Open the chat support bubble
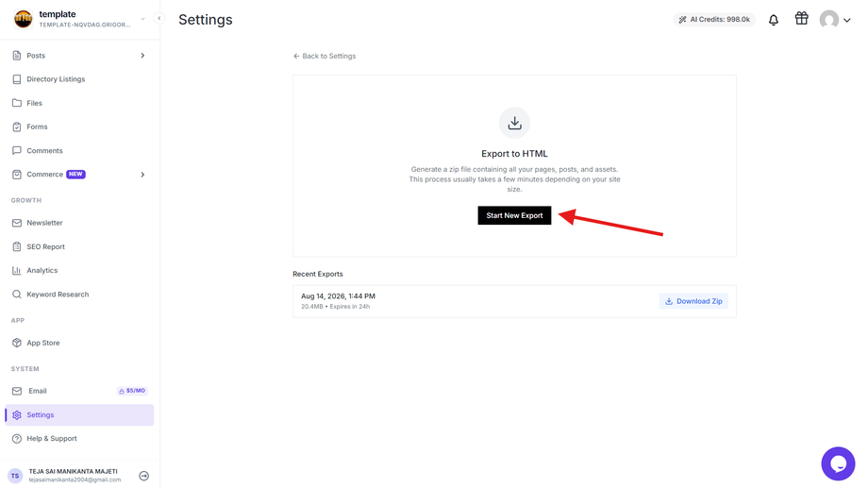Screen dimensions: 868x488 838,463
